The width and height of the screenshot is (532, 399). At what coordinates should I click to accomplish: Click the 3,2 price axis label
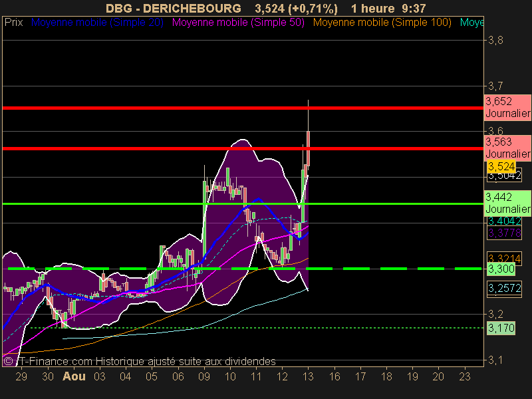(495, 314)
